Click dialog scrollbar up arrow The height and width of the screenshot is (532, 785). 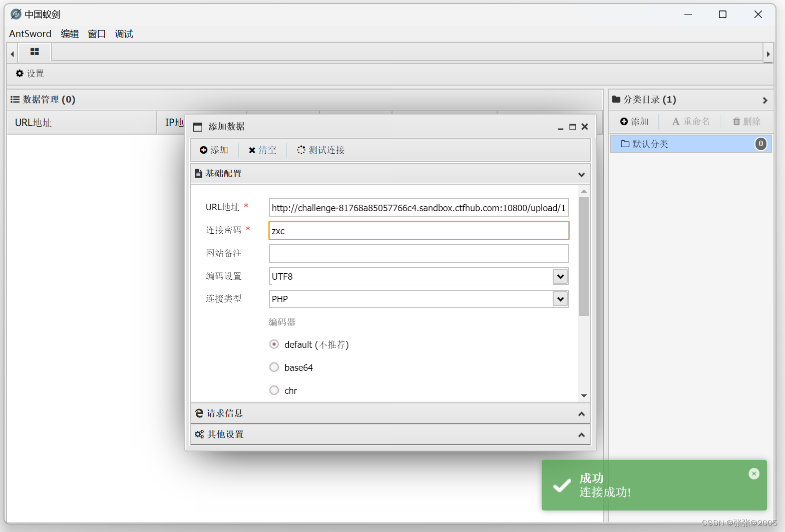[584, 191]
